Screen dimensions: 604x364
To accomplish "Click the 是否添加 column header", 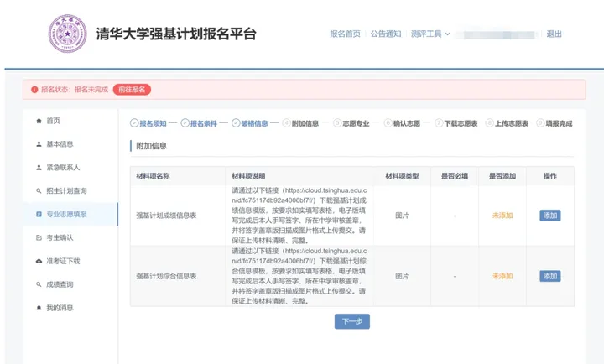I will click(x=502, y=176).
